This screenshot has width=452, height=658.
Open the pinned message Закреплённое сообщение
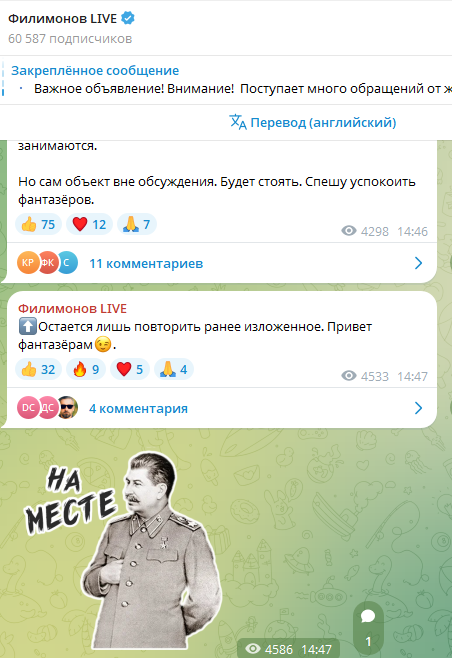pyautogui.click(x=226, y=80)
